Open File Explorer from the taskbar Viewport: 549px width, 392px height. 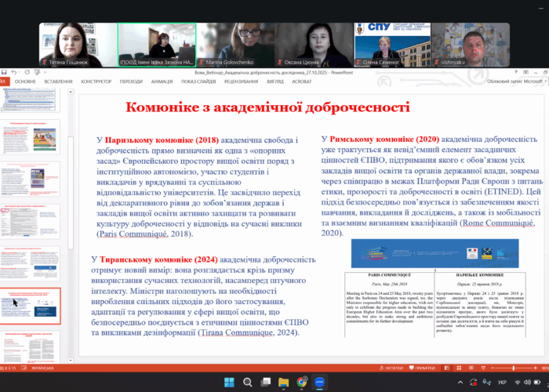point(284,383)
